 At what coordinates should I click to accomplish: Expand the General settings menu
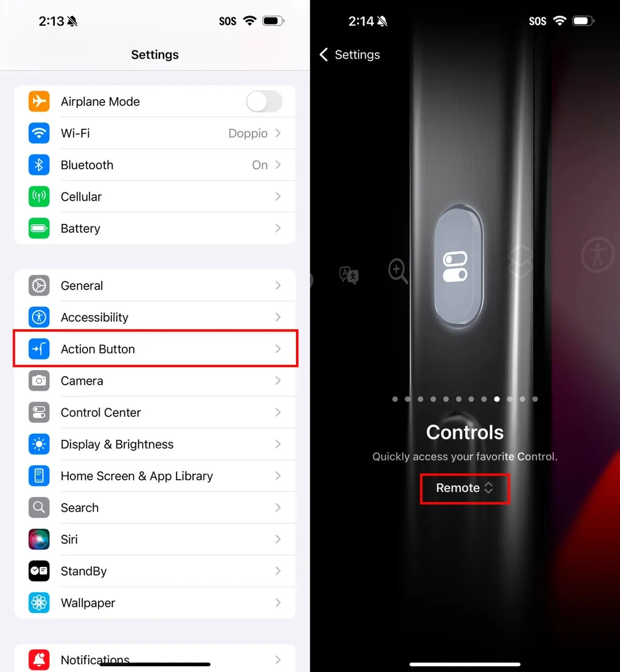tap(155, 285)
